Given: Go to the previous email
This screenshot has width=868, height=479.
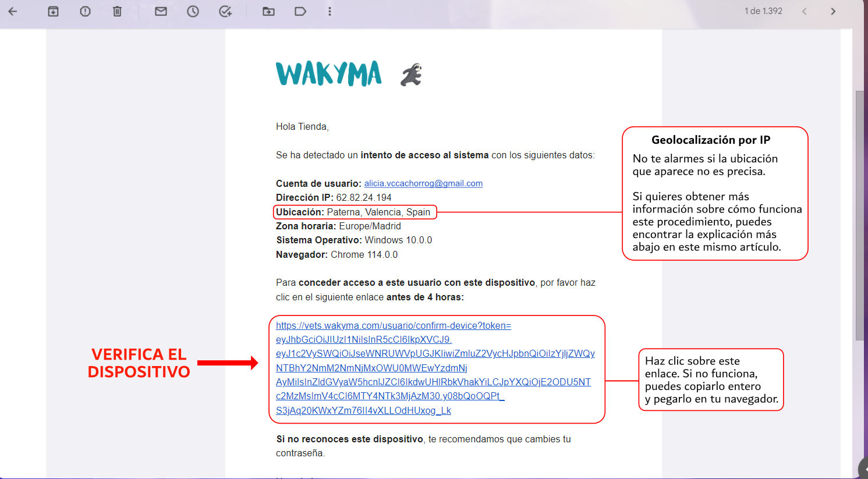Looking at the screenshot, I should click(804, 11).
